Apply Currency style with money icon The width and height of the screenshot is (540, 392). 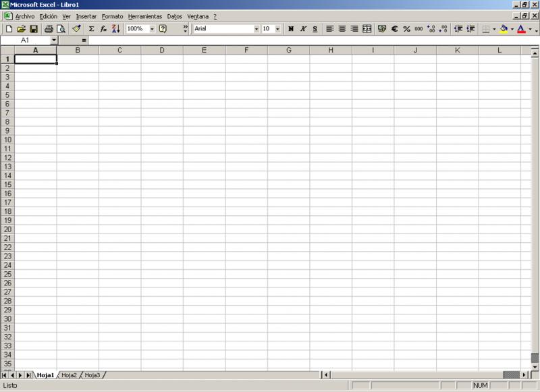pyautogui.click(x=381, y=29)
